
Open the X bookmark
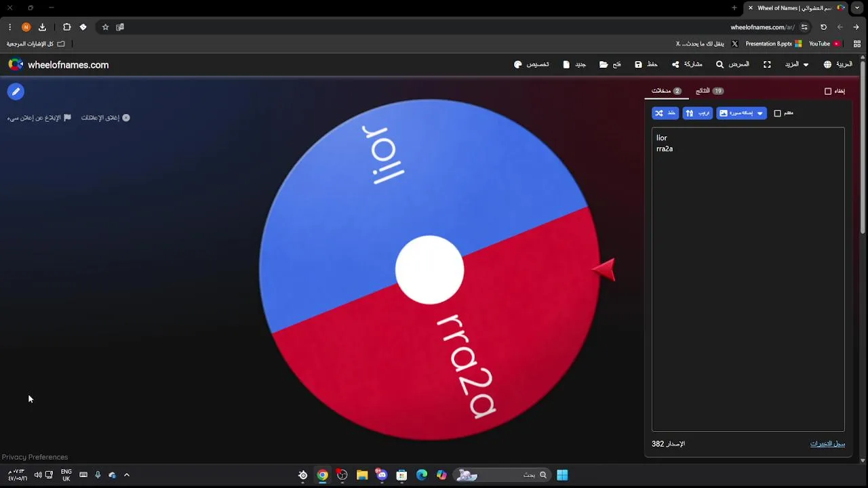pyautogui.click(x=707, y=43)
